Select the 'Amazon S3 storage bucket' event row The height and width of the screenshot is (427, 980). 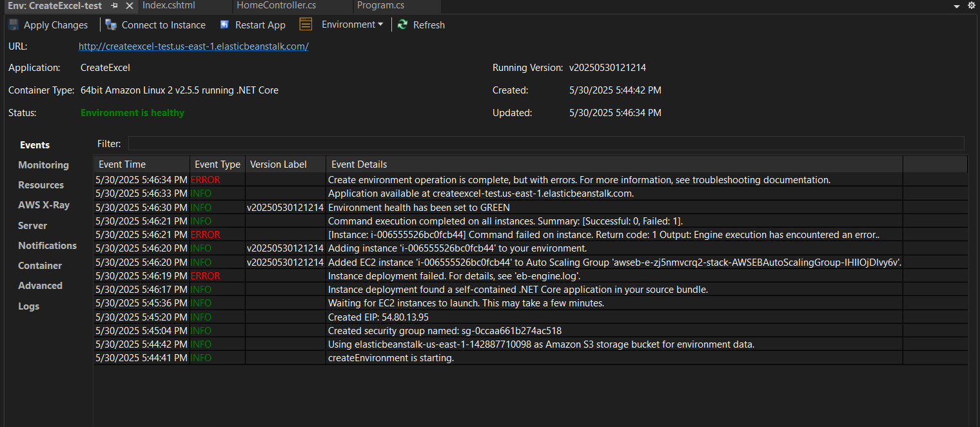click(531, 344)
